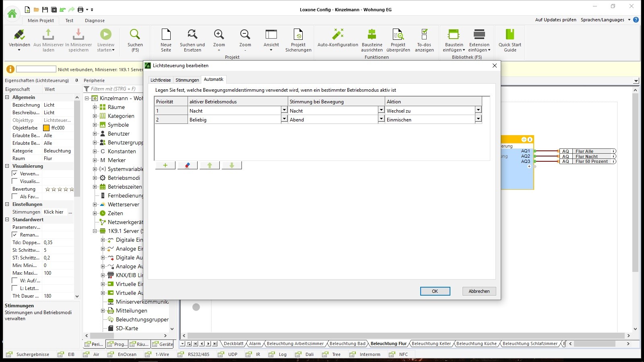
Task: Click the Verbinden connect icon
Action: click(x=19, y=35)
